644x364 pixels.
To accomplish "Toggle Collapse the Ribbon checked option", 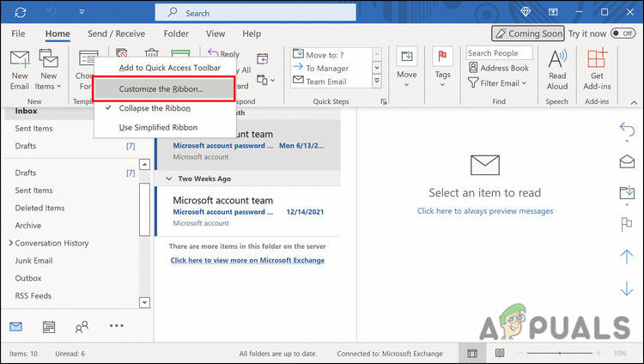I will point(165,108).
